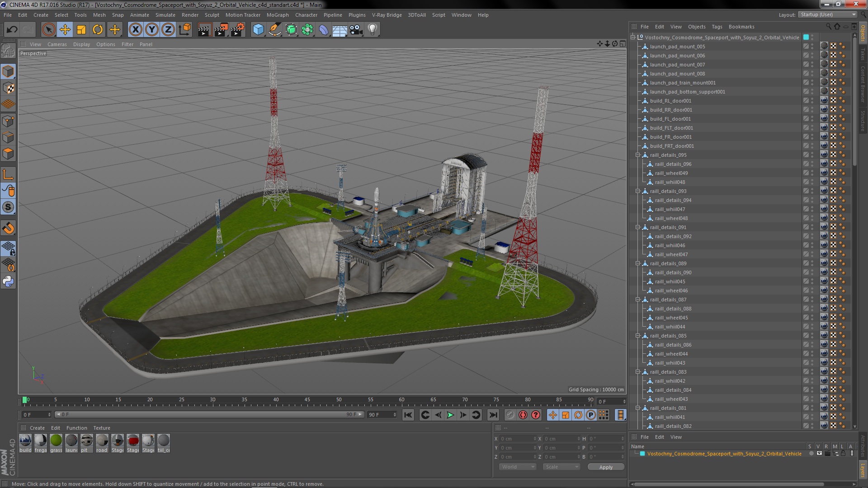This screenshot has height=488, width=868.
Task: Click the Render to Picture Viewer icon
Action: (x=221, y=30)
